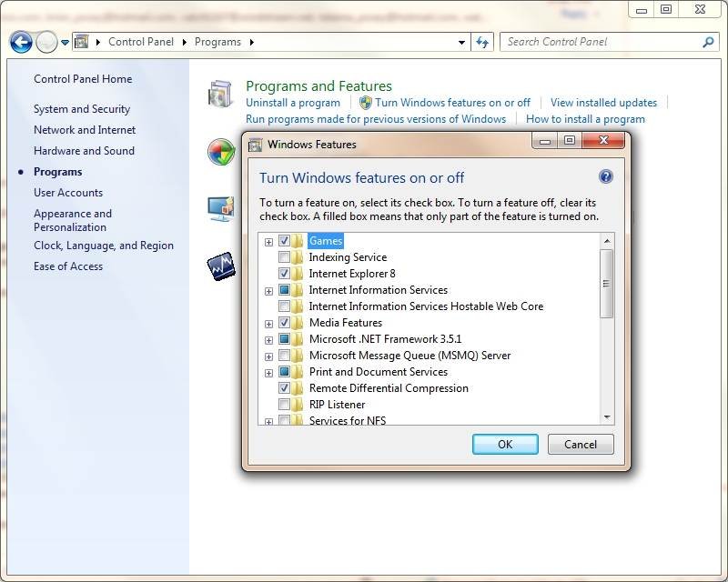
Task: Click the Media Features folder icon
Action: 298,323
